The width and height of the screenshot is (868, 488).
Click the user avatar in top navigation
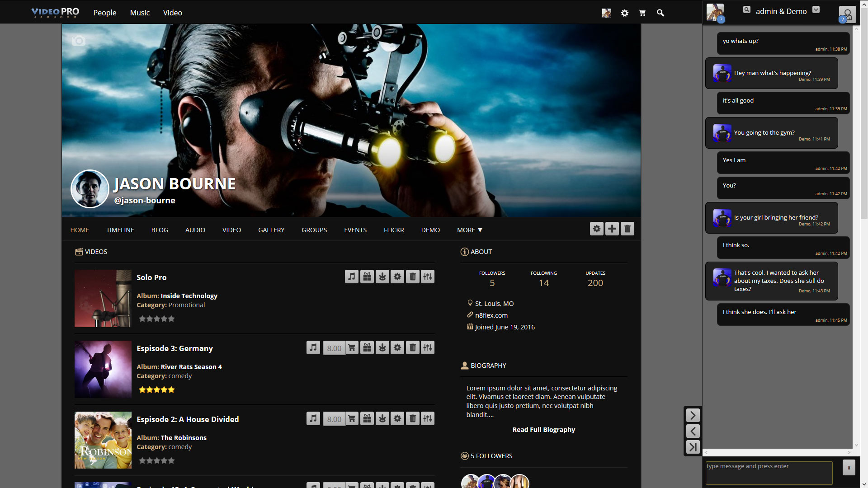(607, 13)
